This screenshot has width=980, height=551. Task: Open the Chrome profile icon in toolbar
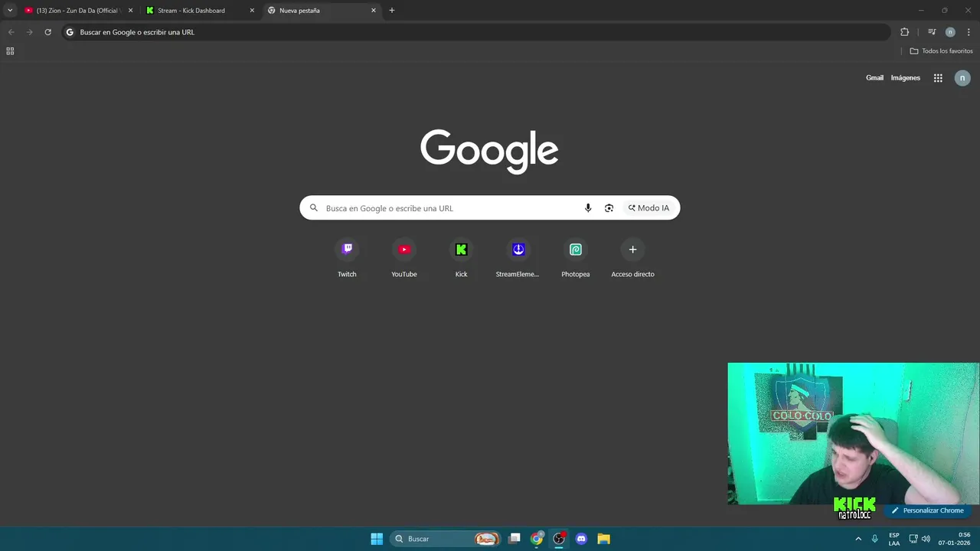point(950,32)
